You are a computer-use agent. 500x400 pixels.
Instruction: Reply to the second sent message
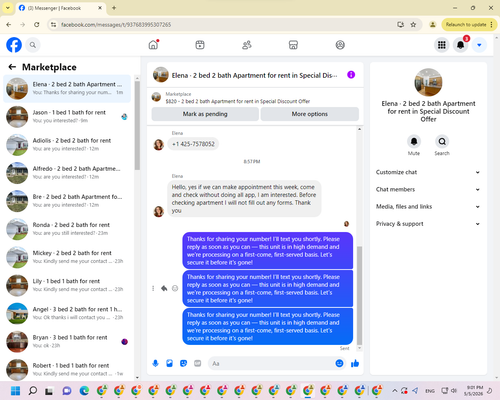coord(164,288)
